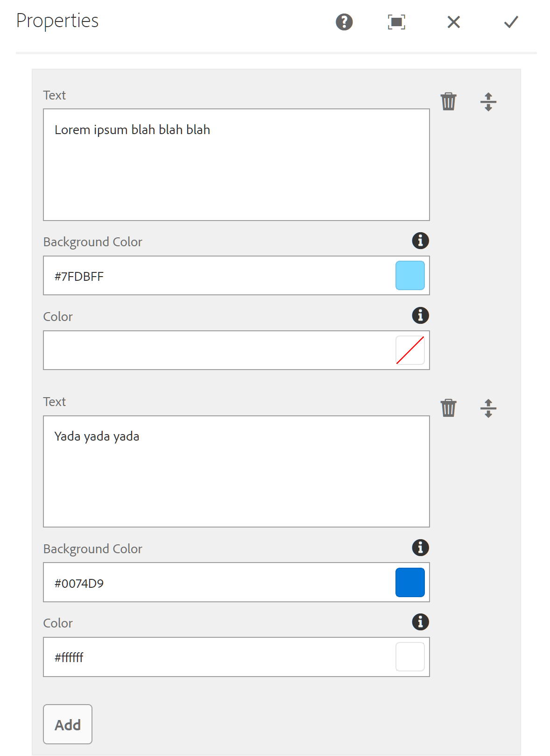Focus the Lorem ipsum text area
This screenshot has height=756, width=550.
click(236, 164)
